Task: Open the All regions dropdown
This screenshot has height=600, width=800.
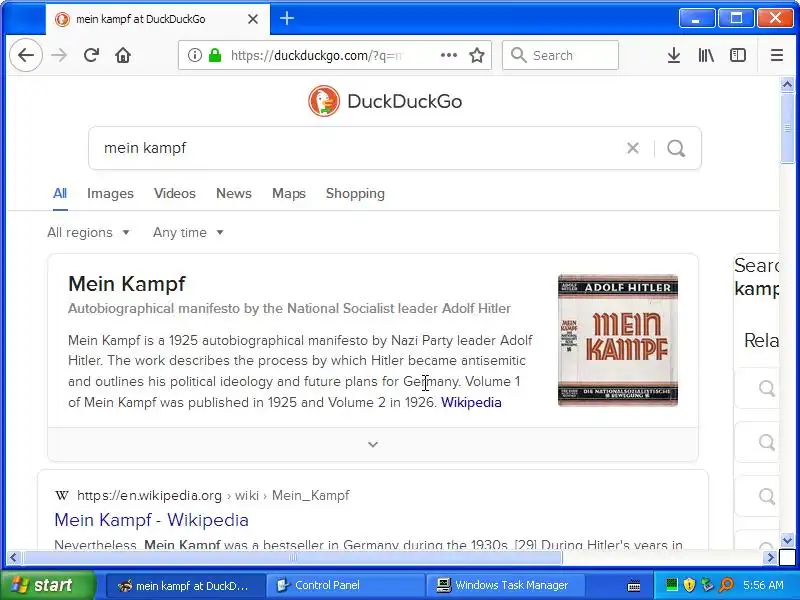Action: coord(88,233)
